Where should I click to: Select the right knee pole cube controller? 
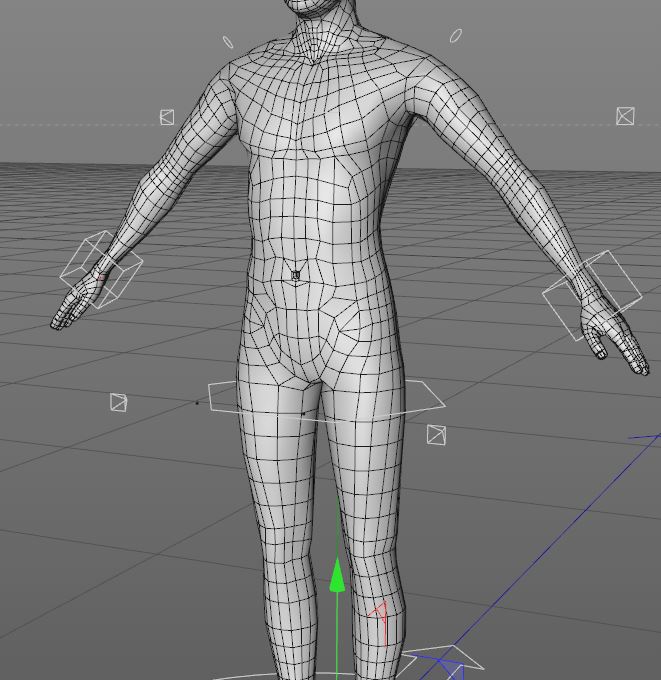tap(436, 435)
